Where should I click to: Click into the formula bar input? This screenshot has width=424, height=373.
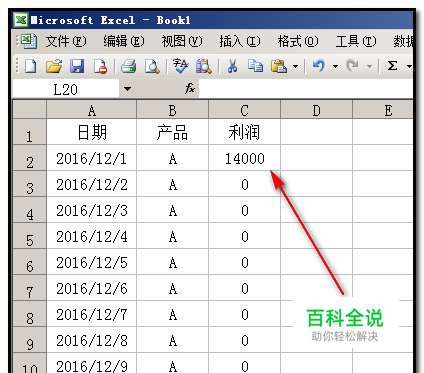(306, 89)
